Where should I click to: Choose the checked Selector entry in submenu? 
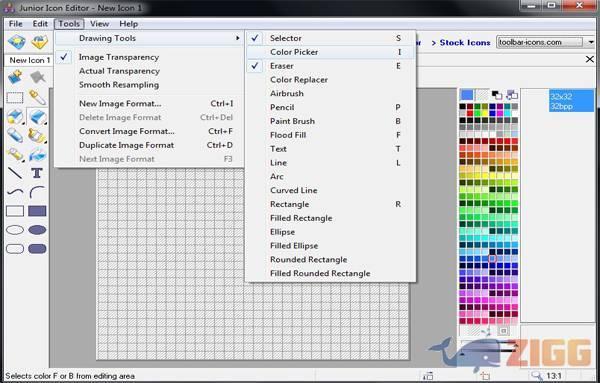pos(331,38)
